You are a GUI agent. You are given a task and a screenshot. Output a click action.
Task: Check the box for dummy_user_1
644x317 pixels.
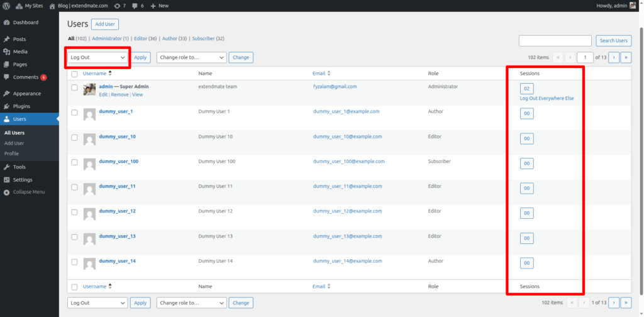coord(74,113)
